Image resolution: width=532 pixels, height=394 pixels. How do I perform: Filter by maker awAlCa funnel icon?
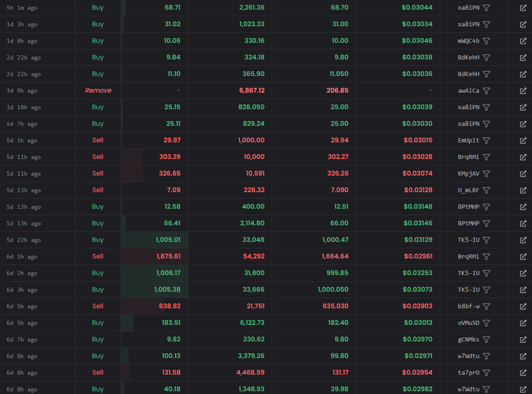coord(486,91)
